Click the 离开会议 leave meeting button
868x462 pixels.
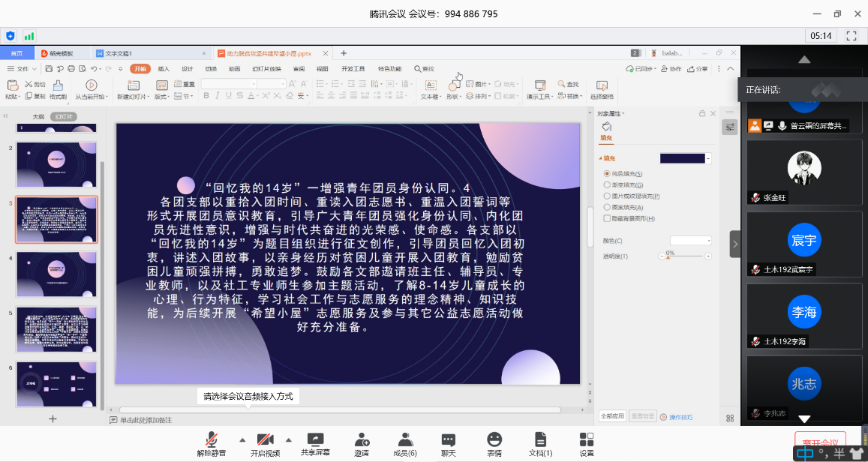(820, 439)
